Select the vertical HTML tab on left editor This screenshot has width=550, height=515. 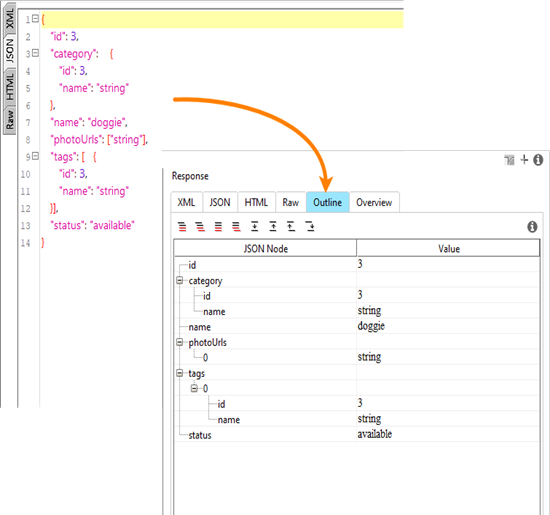pyautogui.click(x=10, y=87)
